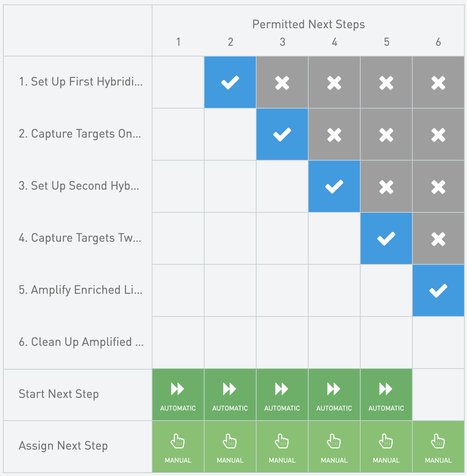Click the "4. Capture Targets Tw..." row label
The height and width of the screenshot is (476, 467).
click(80, 238)
